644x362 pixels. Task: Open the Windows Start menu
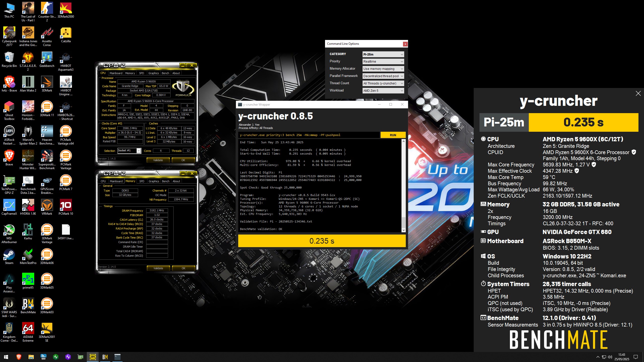coord(6,357)
